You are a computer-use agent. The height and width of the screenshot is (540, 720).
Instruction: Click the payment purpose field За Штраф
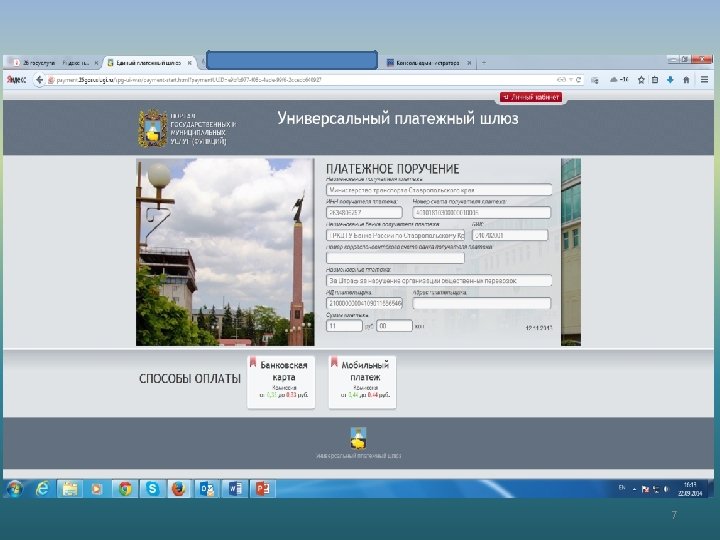coord(439,280)
